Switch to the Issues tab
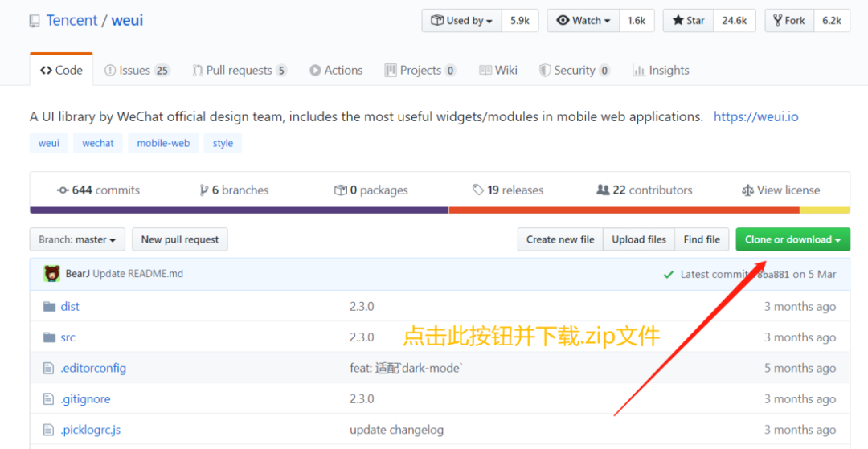Screen dimensions: 868x449 click(137, 70)
